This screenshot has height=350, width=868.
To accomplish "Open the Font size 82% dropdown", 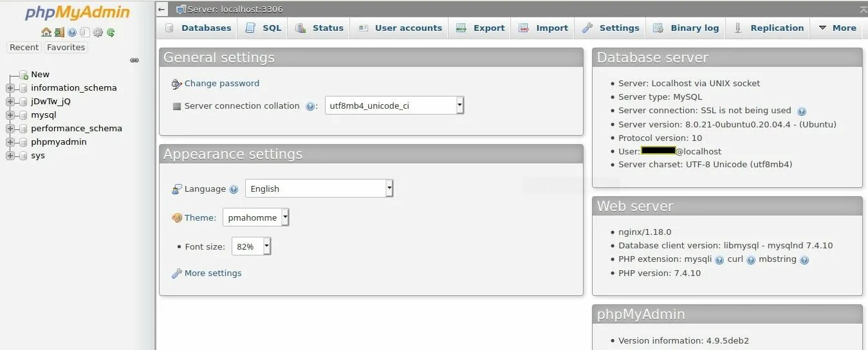I will click(x=252, y=246).
